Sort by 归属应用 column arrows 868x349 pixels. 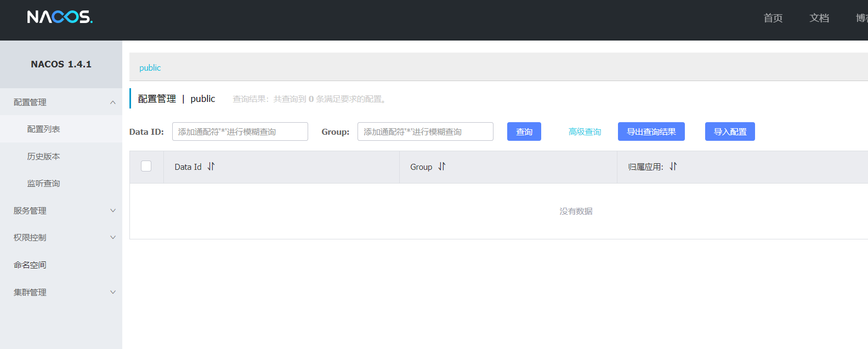(673, 167)
